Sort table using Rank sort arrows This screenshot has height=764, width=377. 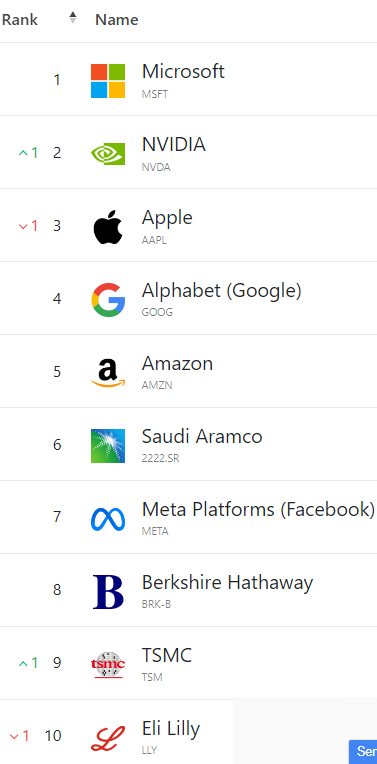(73, 19)
